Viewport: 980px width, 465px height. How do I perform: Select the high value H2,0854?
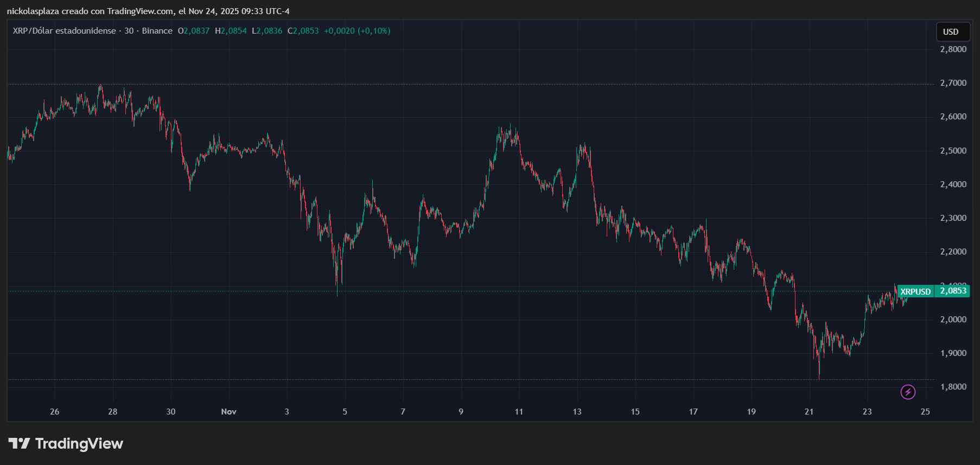click(231, 31)
